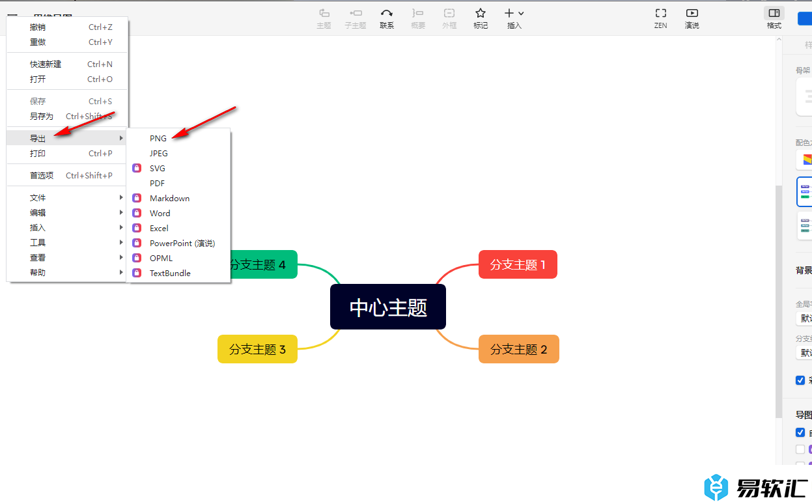Export as Excel

click(178, 228)
